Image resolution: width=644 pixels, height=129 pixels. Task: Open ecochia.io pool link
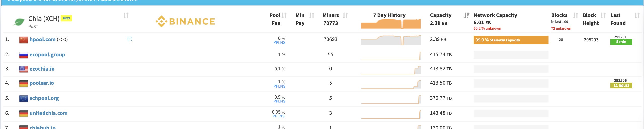pyautogui.click(x=42, y=69)
